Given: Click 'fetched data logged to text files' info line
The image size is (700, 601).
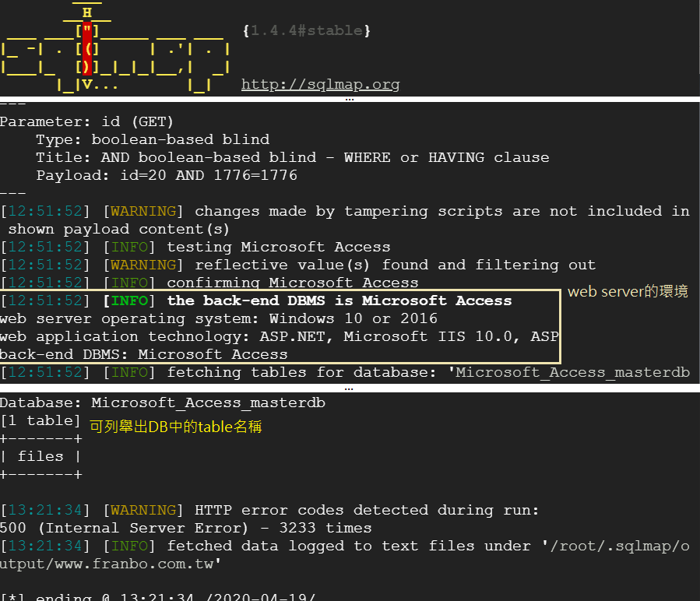Looking at the screenshot, I should coord(345,546).
